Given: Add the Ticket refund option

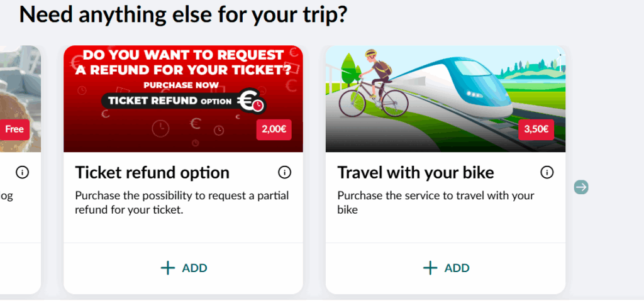Looking at the screenshot, I should point(183,268).
